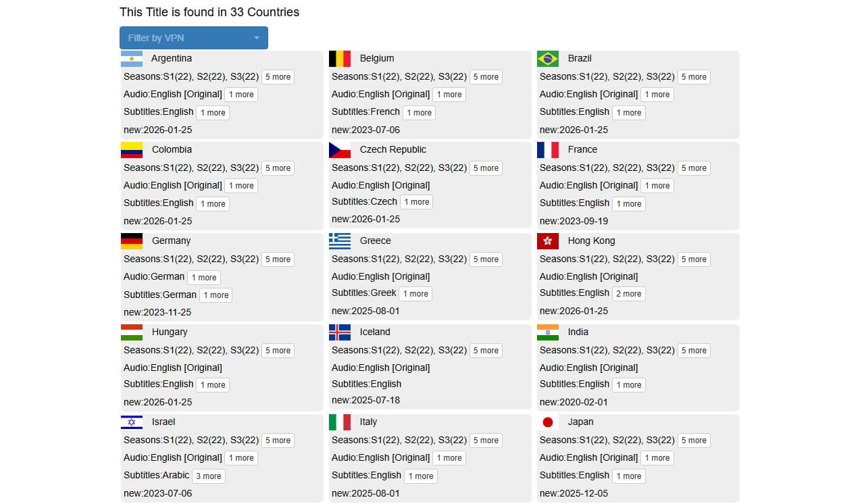The image size is (862, 504).
Task: Expand Argentina's seasons with 5 more
Action: tap(278, 77)
